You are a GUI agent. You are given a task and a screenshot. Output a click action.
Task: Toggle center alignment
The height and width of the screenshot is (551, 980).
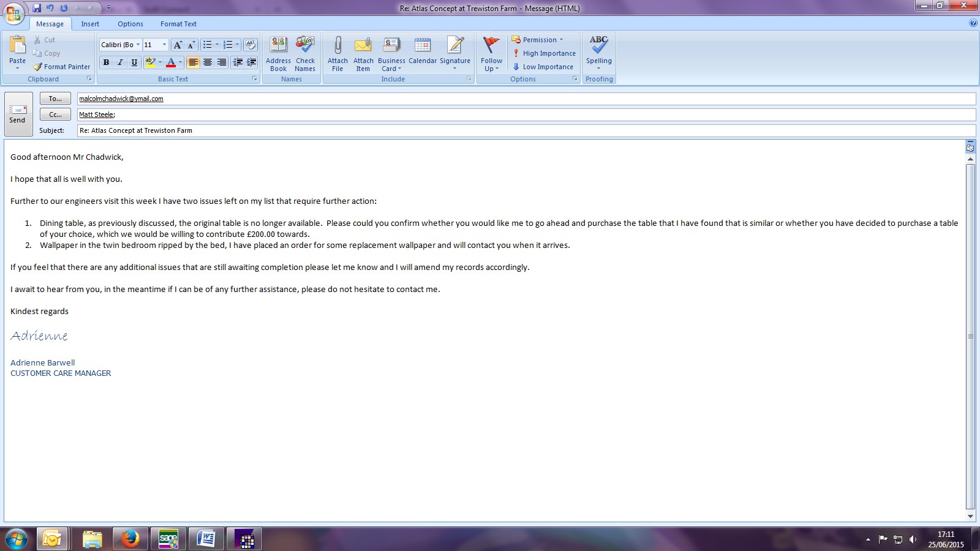pos(208,62)
